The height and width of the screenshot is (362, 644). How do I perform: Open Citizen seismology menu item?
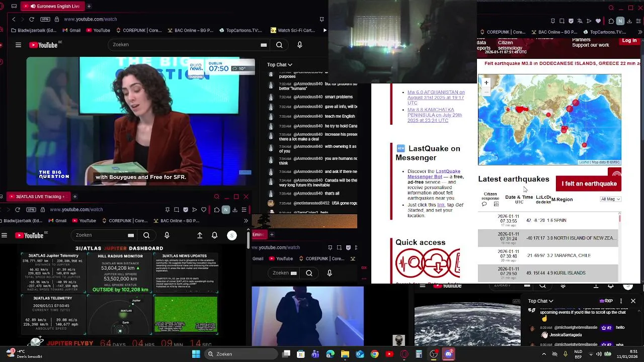click(x=510, y=45)
